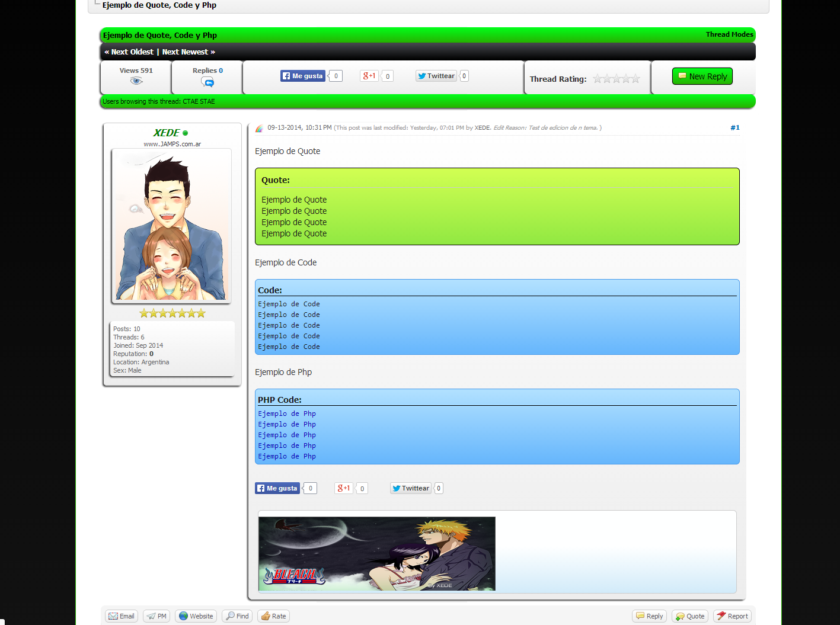Click the top Facebook Me gusta button

tap(303, 76)
